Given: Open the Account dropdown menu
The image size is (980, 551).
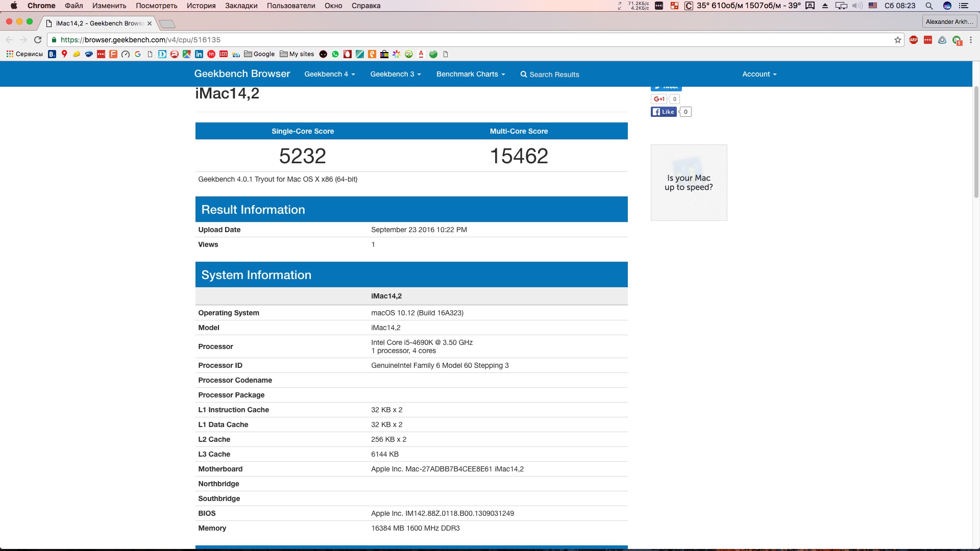Looking at the screenshot, I should (759, 74).
